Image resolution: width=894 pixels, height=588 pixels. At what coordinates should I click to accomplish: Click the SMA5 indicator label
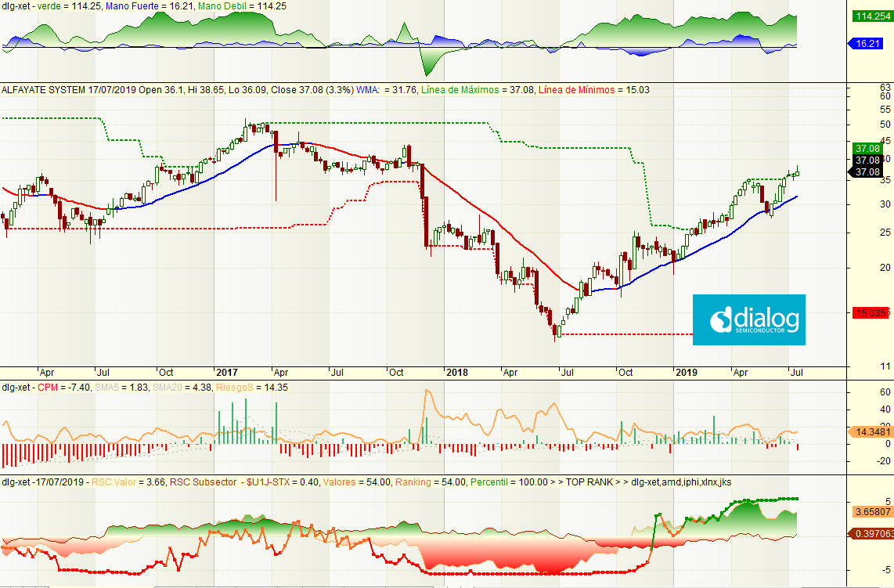[x=106, y=388]
